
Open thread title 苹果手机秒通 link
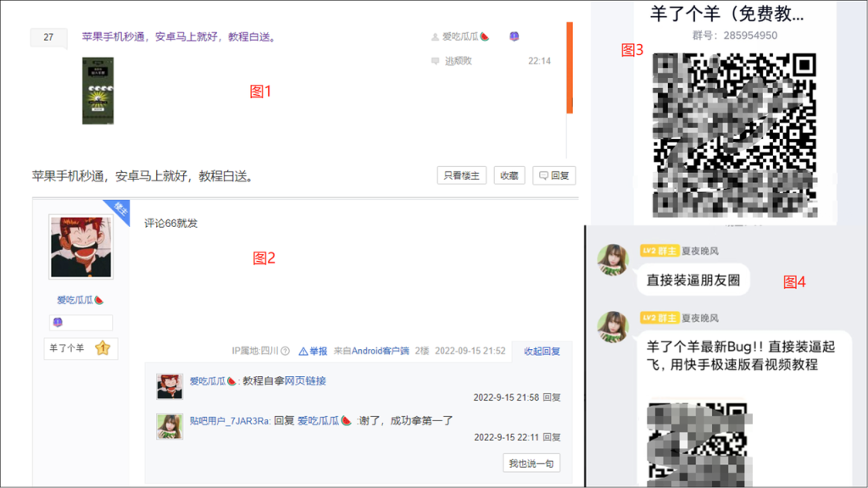(179, 36)
